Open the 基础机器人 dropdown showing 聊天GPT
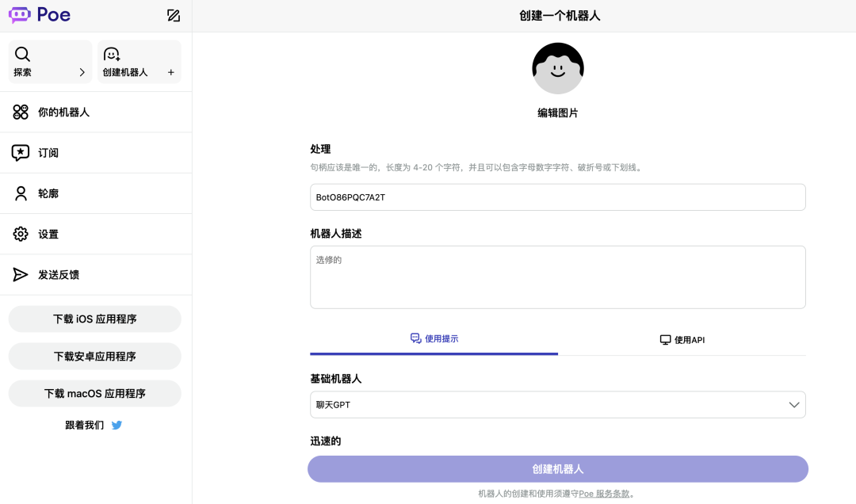This screenshot has height=504, width=856. pyautogui.click(x=558, y=405)
